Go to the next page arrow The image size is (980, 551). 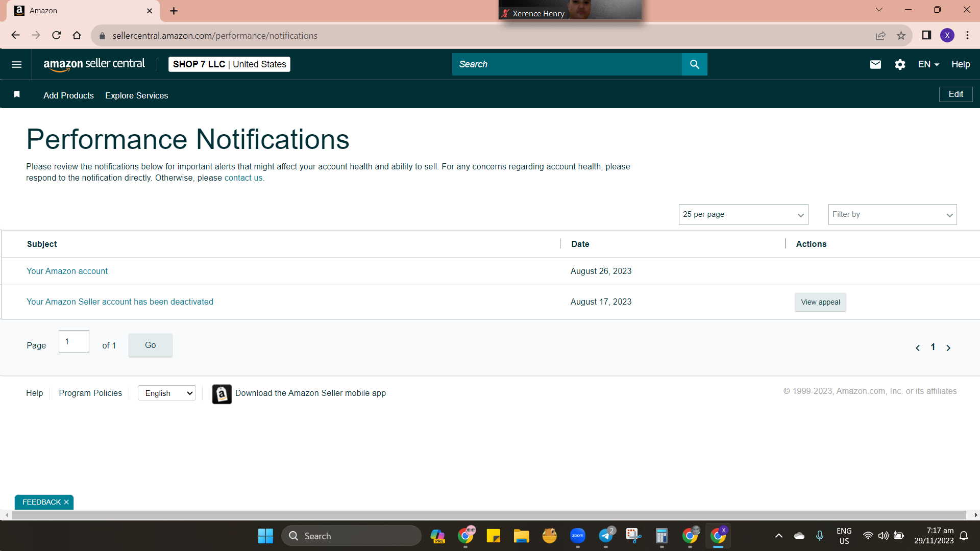(948, 348)
